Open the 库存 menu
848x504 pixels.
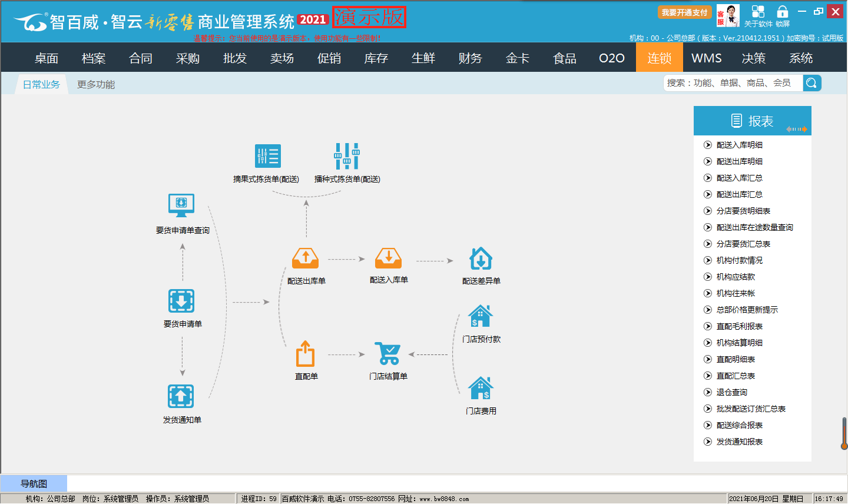click(376, 58)
